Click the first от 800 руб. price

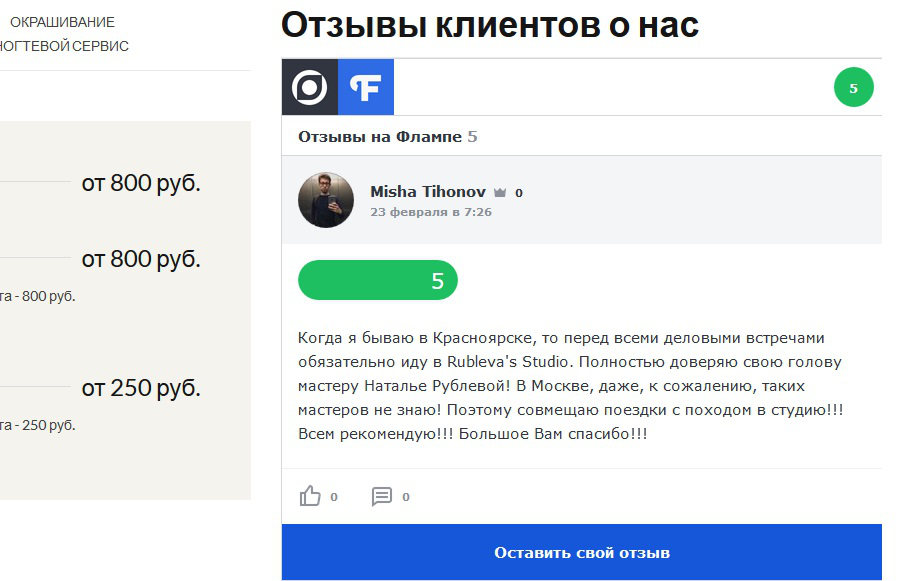[141, 184]
